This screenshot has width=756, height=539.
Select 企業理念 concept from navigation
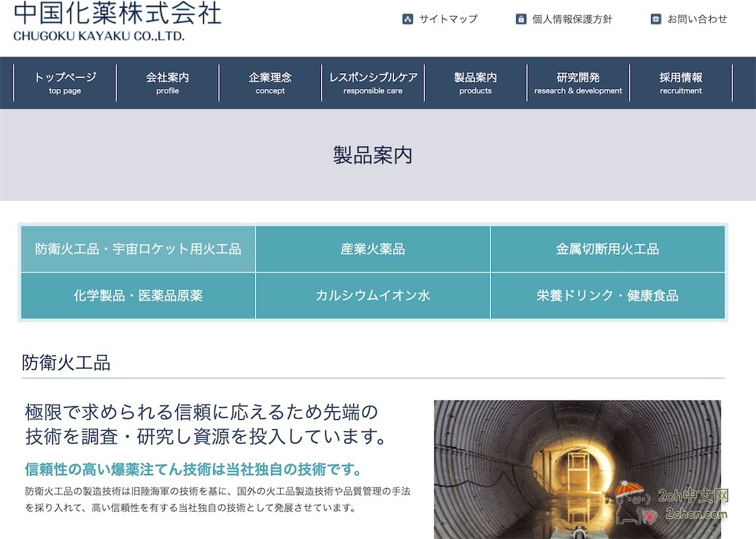click(270, 83)
